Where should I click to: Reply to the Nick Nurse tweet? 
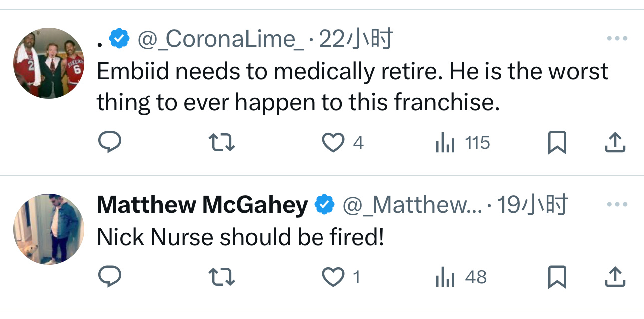(x=109, y=277)
